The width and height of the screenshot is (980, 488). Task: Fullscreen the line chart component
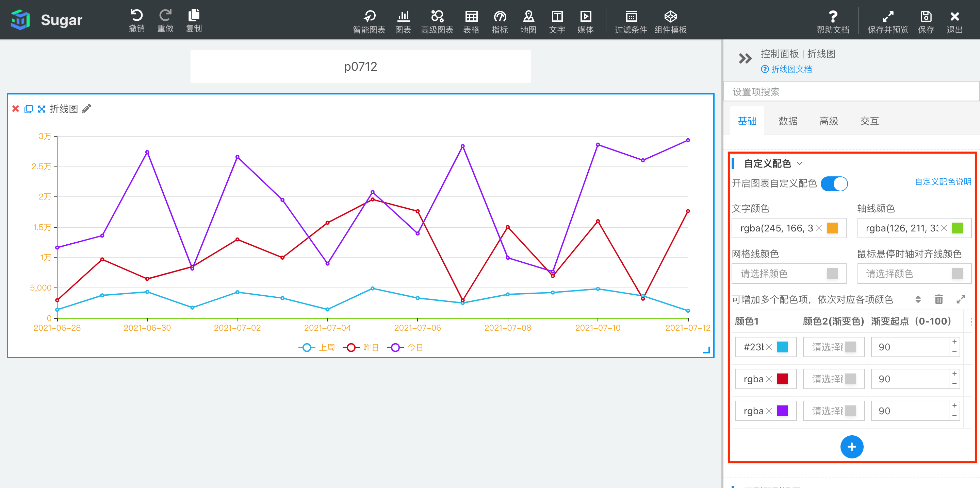42,109
